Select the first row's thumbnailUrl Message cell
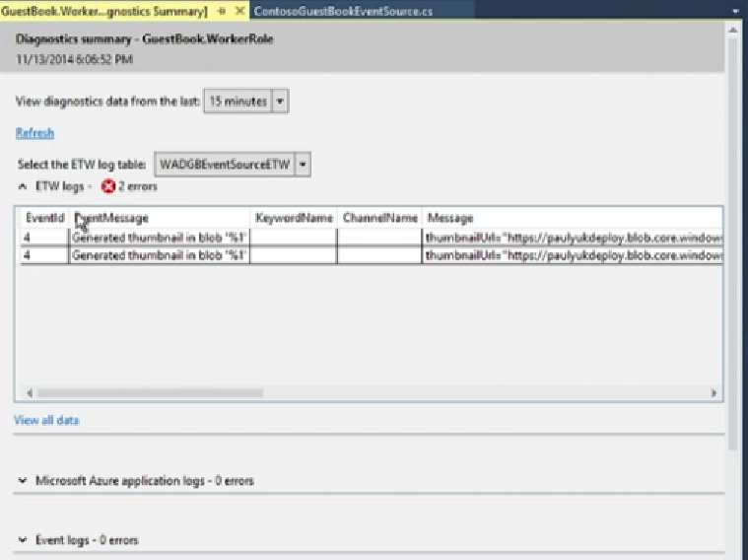 [572, 238]
